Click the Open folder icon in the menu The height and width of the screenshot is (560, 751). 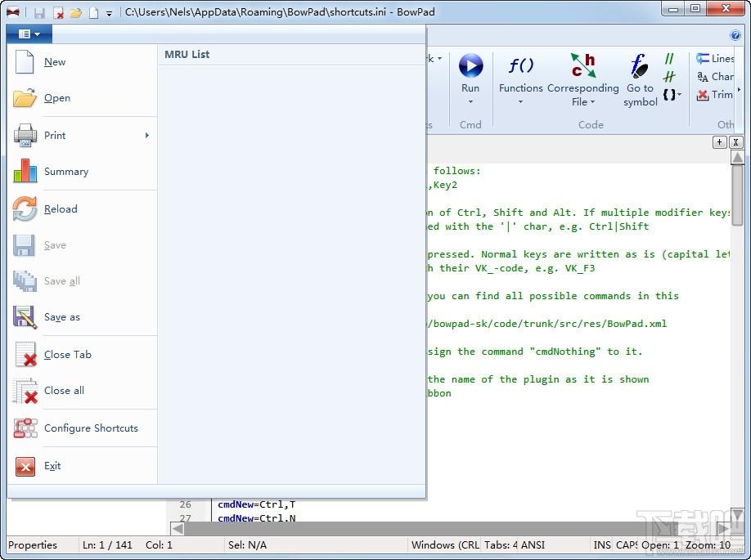(25, 97)
